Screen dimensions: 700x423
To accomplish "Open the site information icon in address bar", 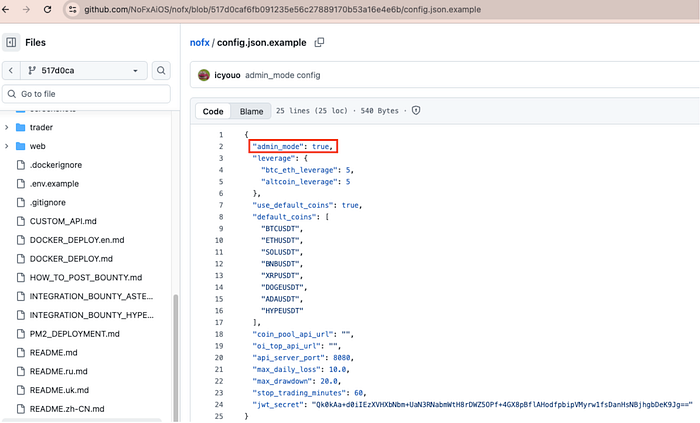I will pyautogui.click(x=73, y=9).
